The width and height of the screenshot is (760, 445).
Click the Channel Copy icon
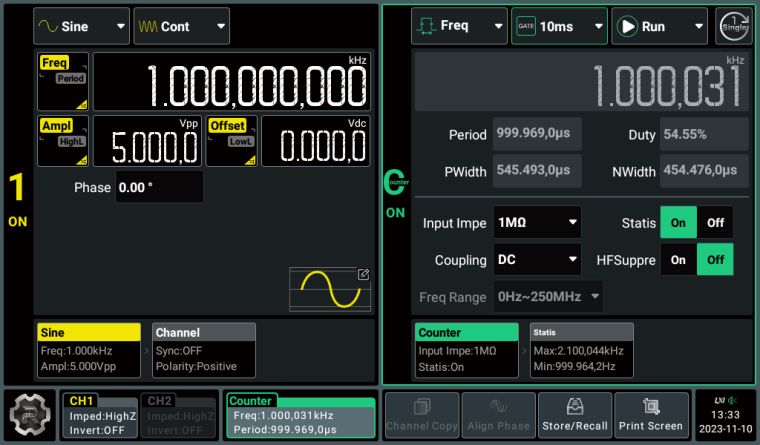click(x=421, y=416)
